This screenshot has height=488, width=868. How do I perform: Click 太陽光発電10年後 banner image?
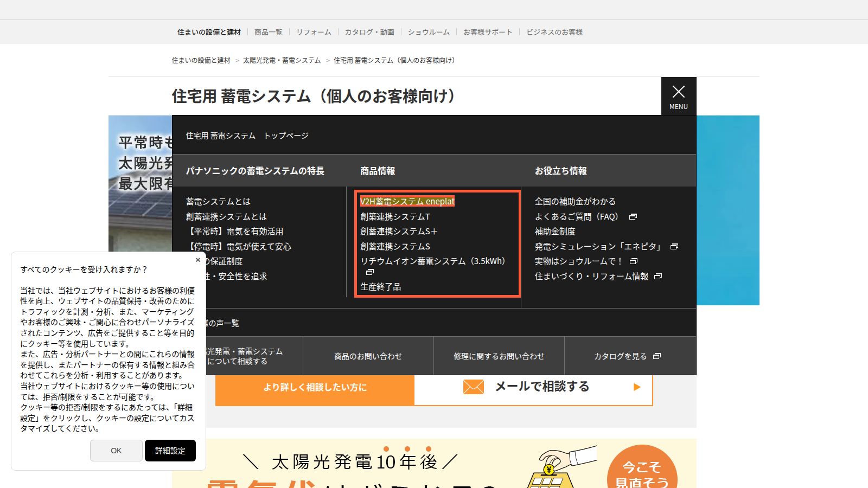pyautogui.click(x=434, y=464)
